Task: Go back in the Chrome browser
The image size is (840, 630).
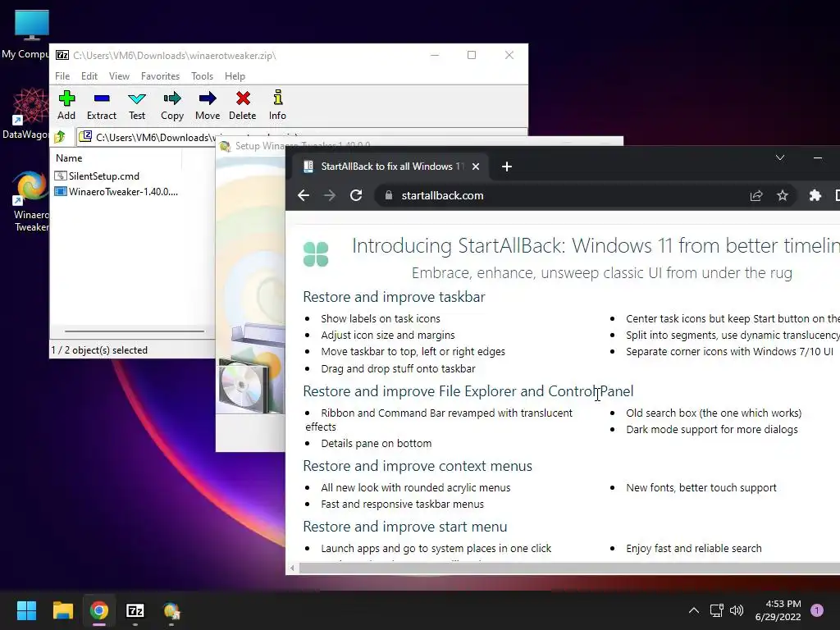Action: 304,195
